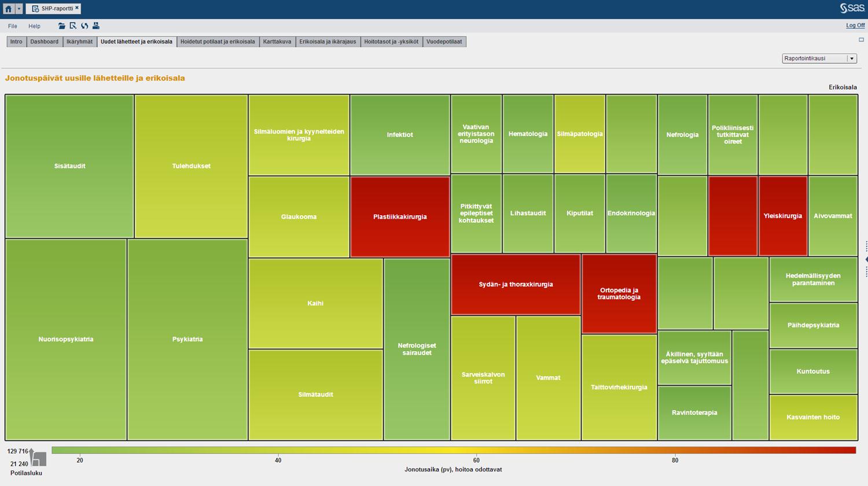Image resolution: width=868 pixels, height=486 pixels.
Task: Click the Vammat tile
Action: tap(548, 378)
